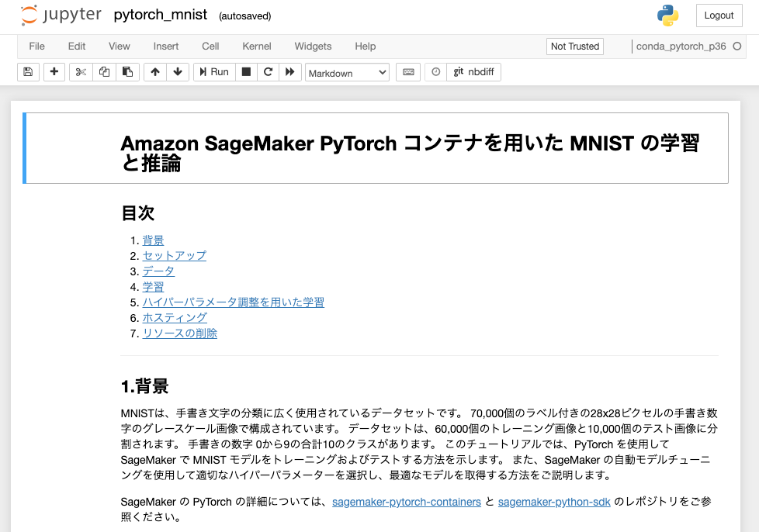The height and width of the screenshot is (532, 759).
Task: Click the conda_pytorch_p36 kernel name
Action: tap(681, 47)
